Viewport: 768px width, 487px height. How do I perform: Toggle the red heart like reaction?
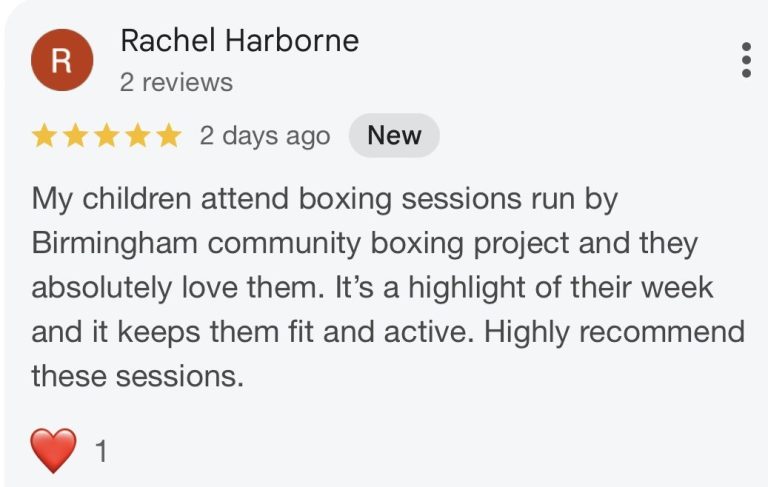click(53, 451)
